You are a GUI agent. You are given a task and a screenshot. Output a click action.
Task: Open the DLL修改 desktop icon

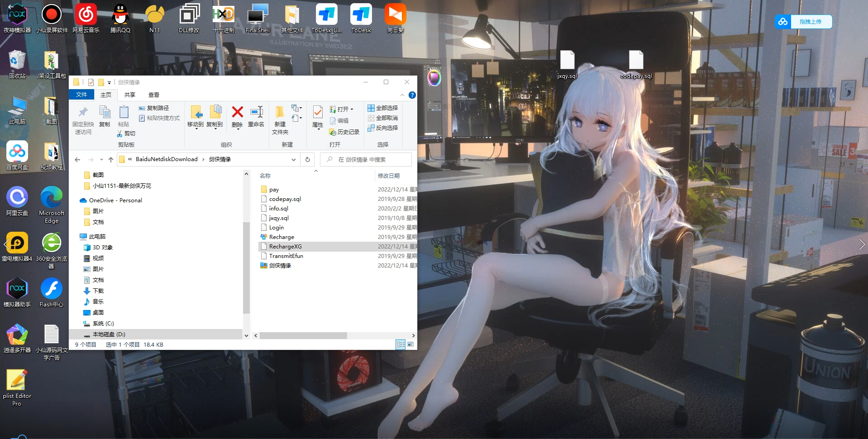click(189, 18)
